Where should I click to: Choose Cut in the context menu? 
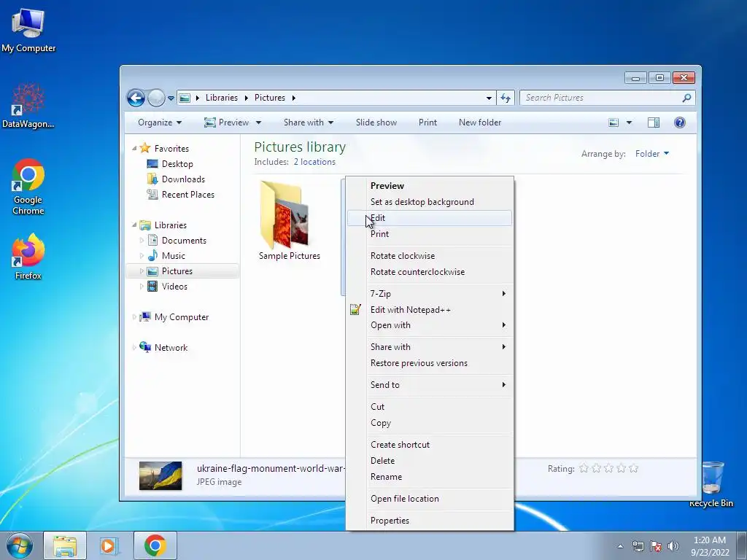click(x=430, y=407)
